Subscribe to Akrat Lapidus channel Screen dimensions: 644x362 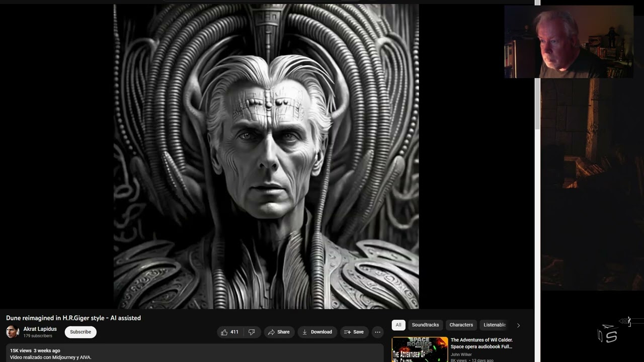tap(80, 332)
